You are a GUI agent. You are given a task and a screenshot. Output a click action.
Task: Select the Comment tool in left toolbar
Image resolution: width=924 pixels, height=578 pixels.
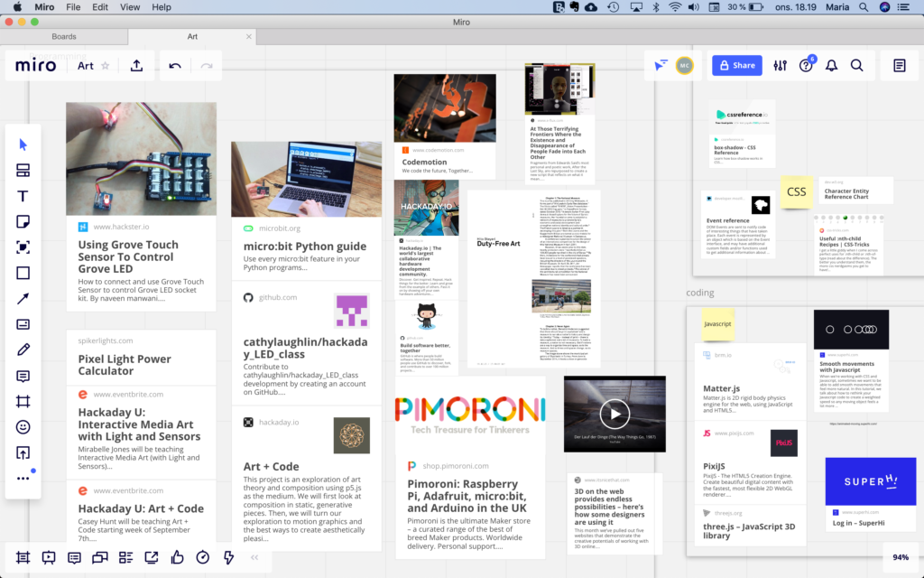(x=23, y=376)
